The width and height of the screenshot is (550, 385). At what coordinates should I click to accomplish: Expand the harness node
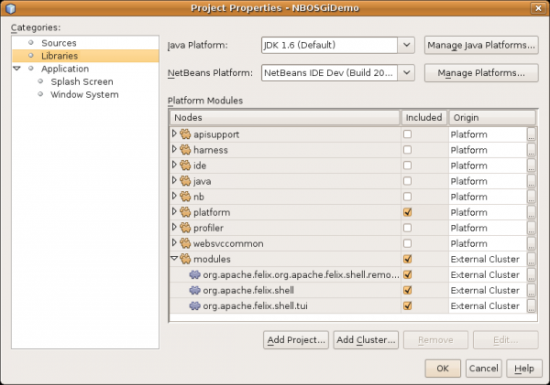[x=174, y=149]
